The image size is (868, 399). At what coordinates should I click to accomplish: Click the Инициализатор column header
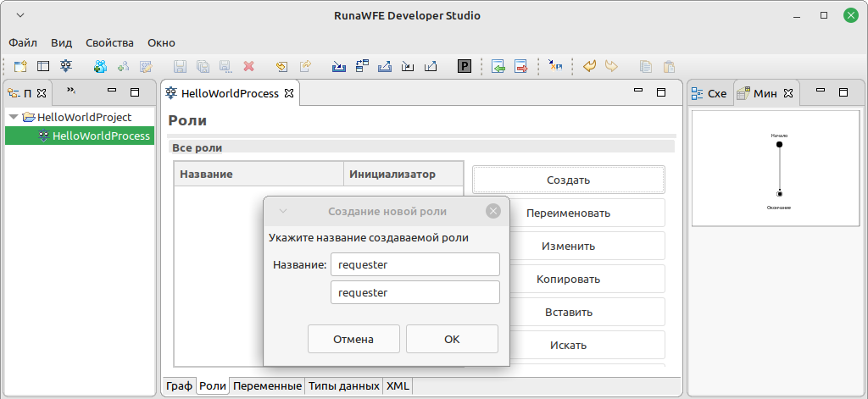pyautogui.click(x=403, y=175)
